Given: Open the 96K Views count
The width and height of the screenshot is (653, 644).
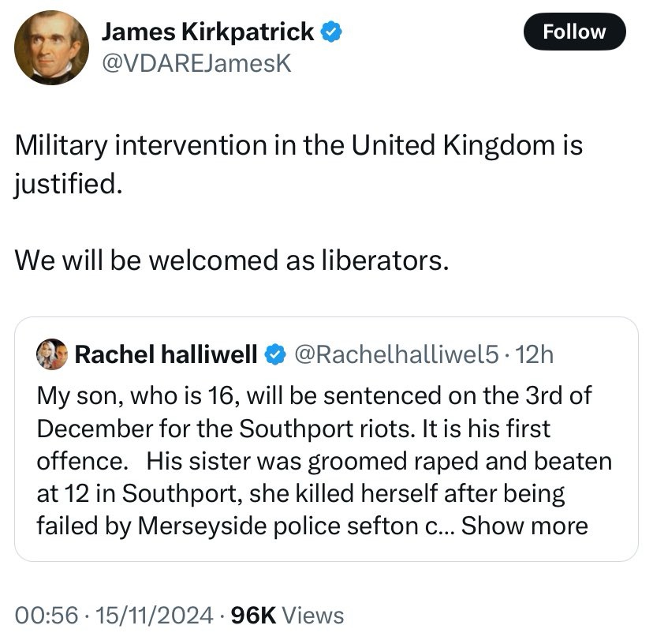Looking at the screenshot, I should click(286, 615).
